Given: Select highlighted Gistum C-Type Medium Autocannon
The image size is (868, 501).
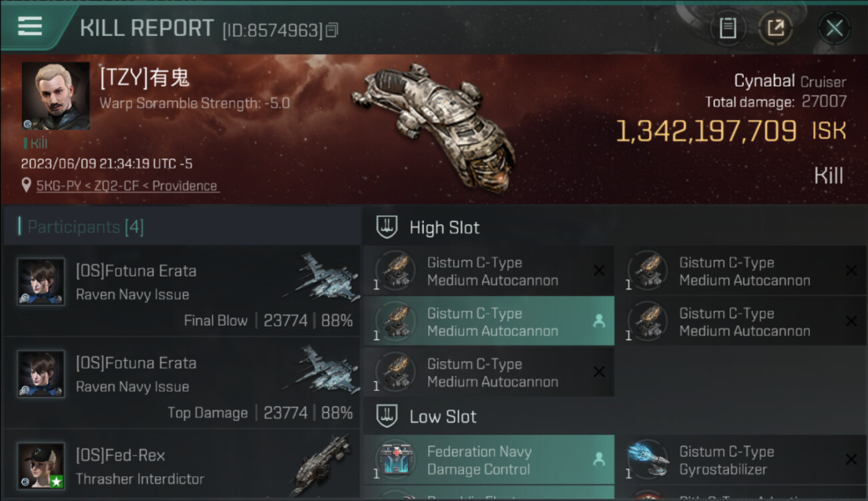Looking at the screenshot, I should [489, 321].
